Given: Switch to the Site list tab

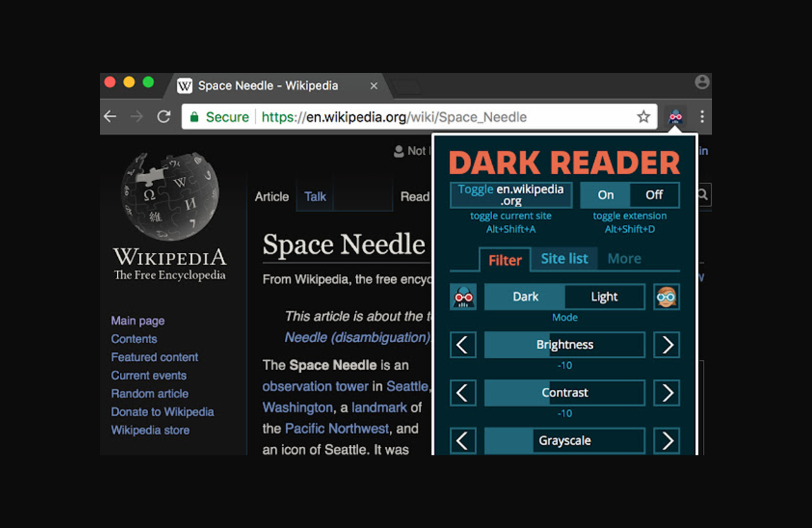Looking at the screenshot, I should point(564,259).
